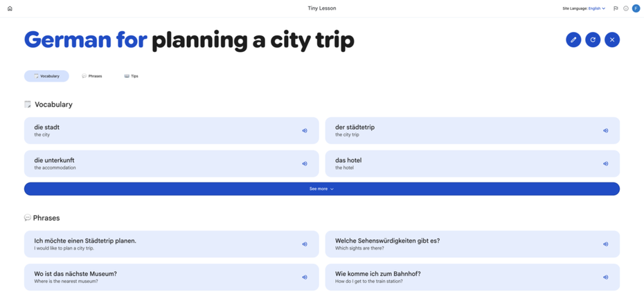Play audio for "der städtetrip"

pyautogui.click(x=605, y=131)
